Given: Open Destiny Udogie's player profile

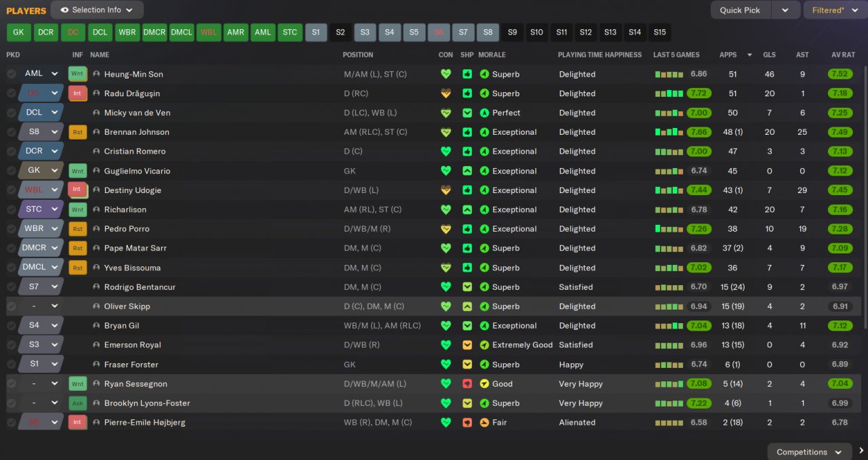Looking at the screenshot, I should (132, 190).
